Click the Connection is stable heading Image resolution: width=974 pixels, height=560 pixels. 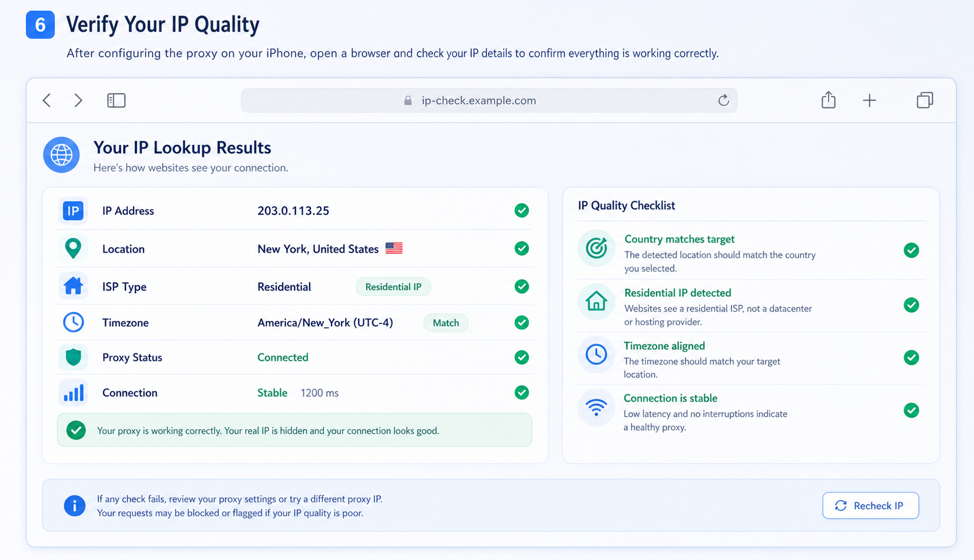click(x=670, y=398)
